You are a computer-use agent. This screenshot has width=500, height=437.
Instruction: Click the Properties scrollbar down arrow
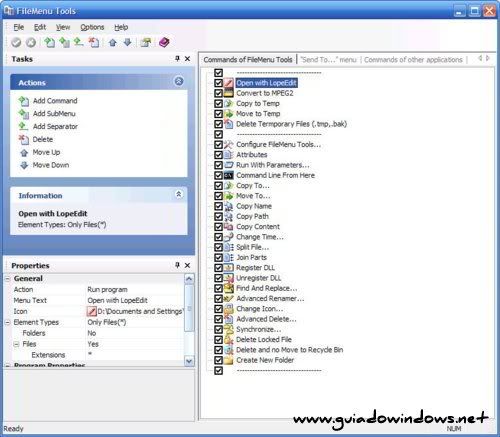coord(189,361)
